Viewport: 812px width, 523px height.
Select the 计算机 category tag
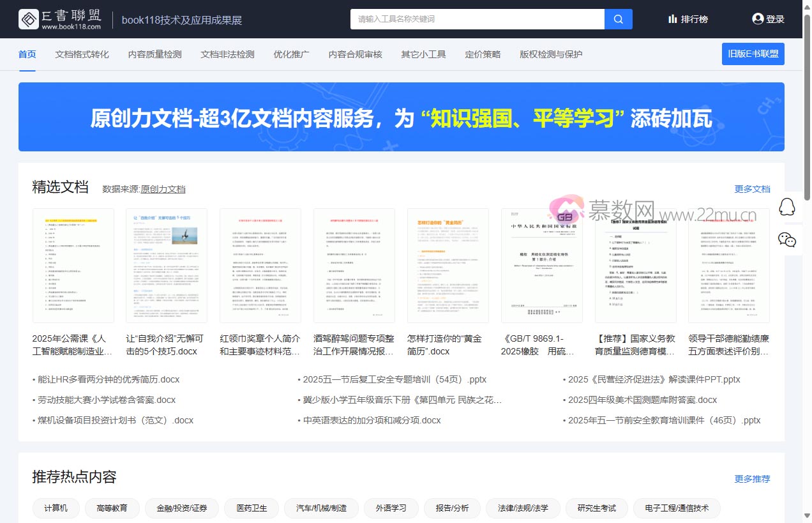pos(56,508)
